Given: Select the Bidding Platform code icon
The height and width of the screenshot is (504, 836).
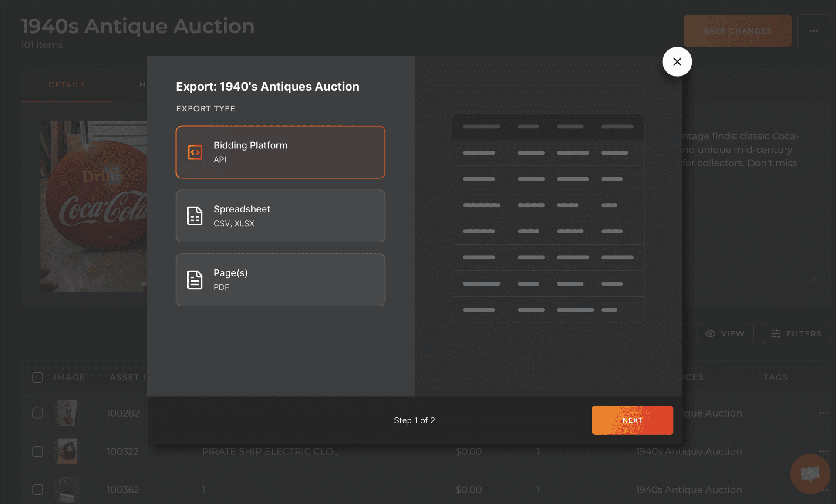Looking at the screenshot, I should pos(195,152).
